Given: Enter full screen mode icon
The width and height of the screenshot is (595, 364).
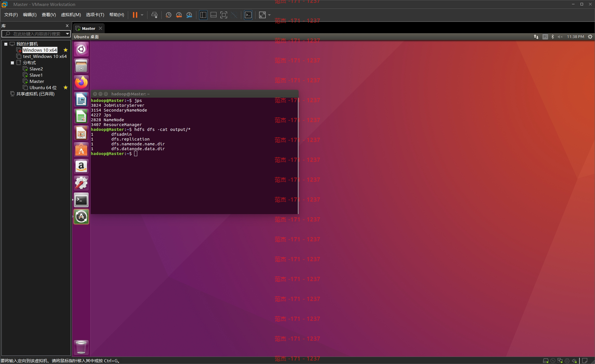Looking at the screenshot, I should 224,15.
